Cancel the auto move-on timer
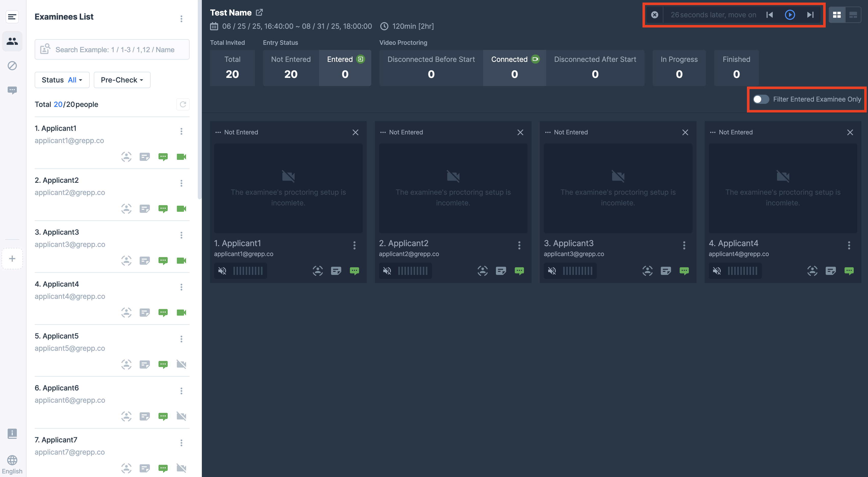 [x=654, y=15]
